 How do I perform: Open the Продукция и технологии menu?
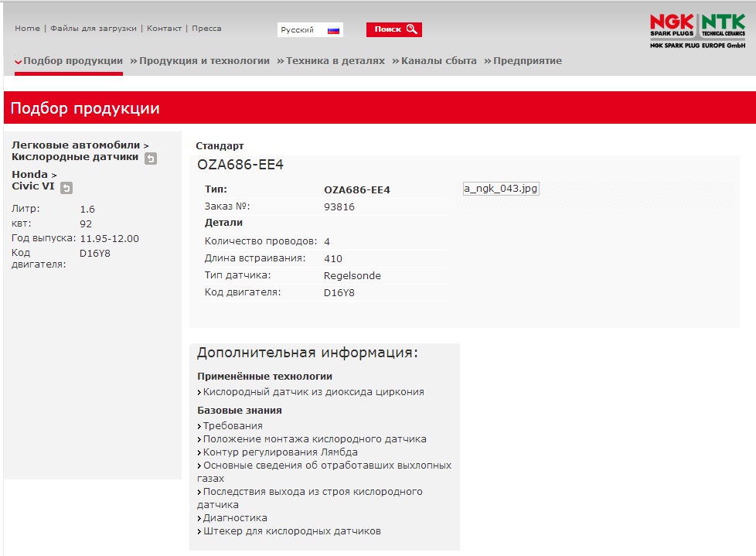pos(199,61)
